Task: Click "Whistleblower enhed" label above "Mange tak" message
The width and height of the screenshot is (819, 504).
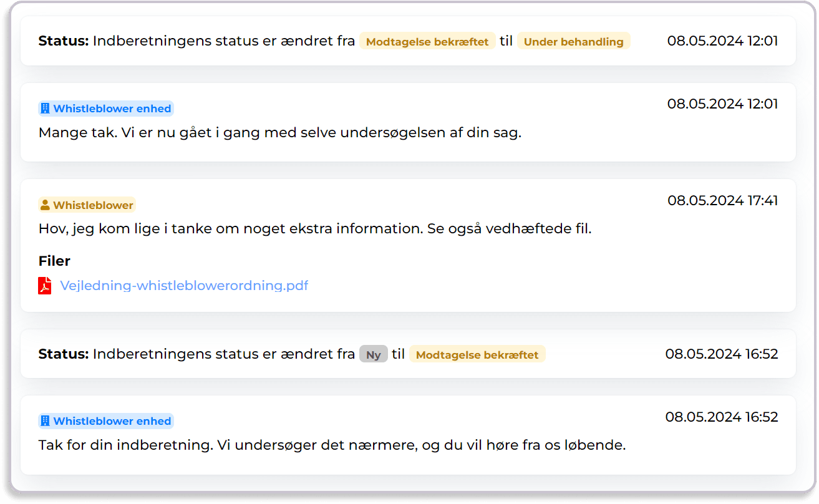Action: (112, 109)
